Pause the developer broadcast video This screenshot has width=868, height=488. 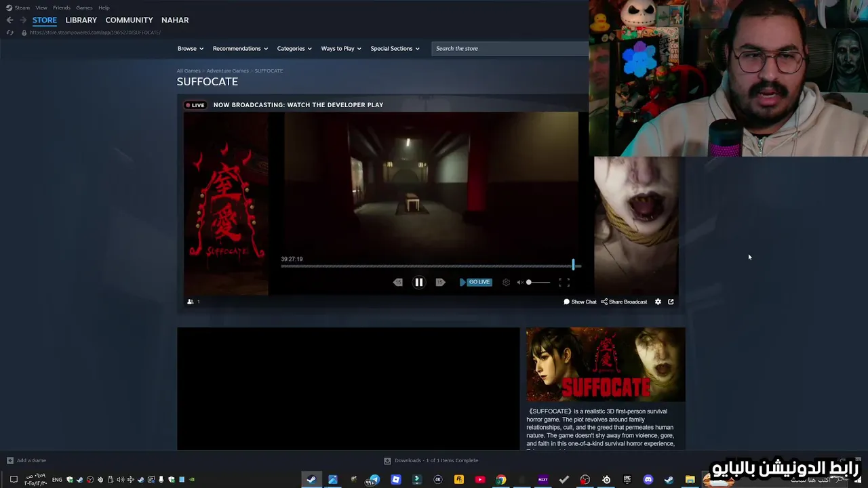pos(419,283)
